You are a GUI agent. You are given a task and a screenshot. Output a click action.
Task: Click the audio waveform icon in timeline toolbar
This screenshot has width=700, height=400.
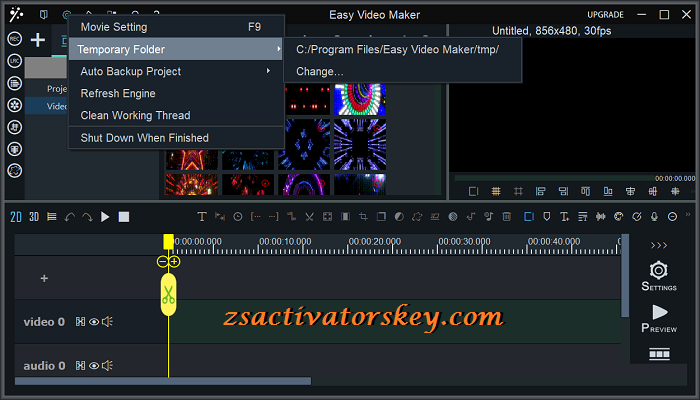point(600,217)
